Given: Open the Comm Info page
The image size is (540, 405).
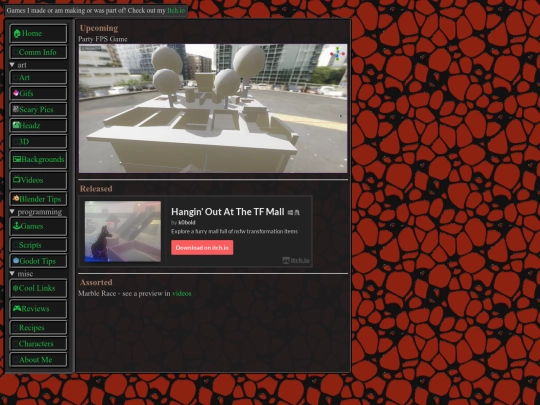Looking at the screenshot, I should coord(38,52).
